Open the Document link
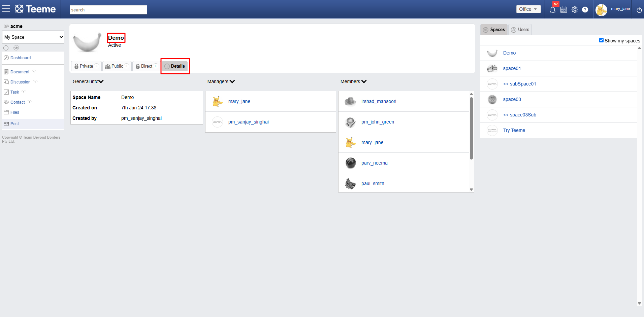This screenshot has height=317, width=644. (20, 72)
